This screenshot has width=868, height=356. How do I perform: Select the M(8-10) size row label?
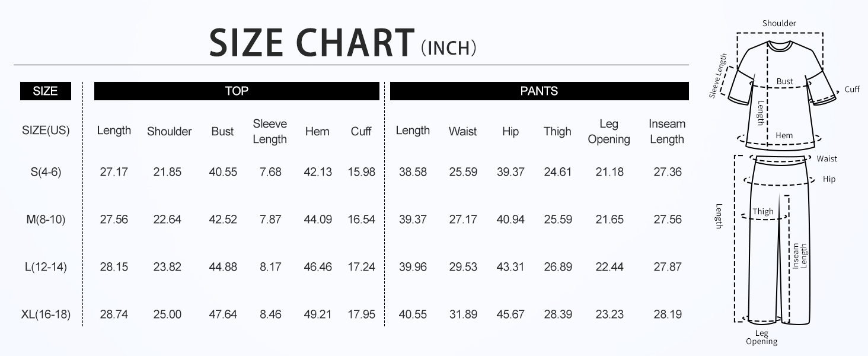click(46, 220)
